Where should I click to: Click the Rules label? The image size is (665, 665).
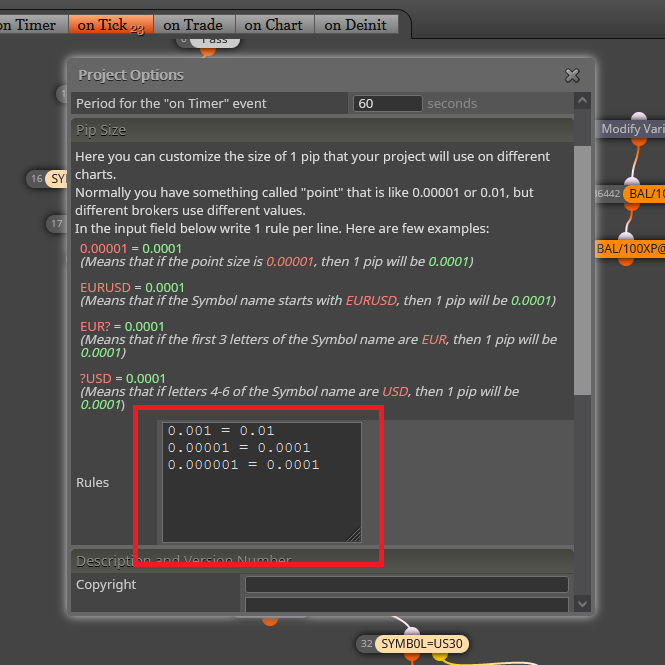(92, 483)
